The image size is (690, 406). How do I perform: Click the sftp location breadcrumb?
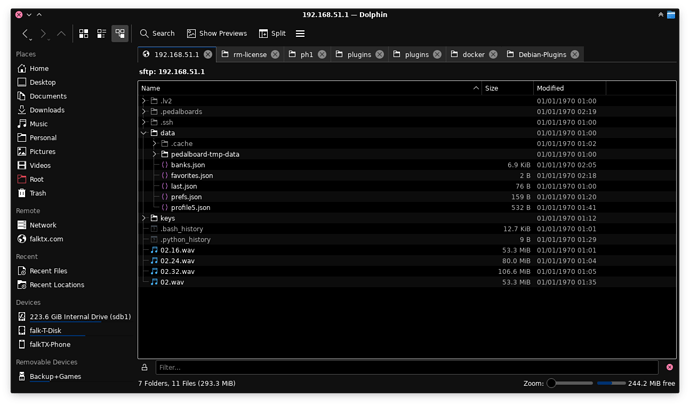point(172,72)
